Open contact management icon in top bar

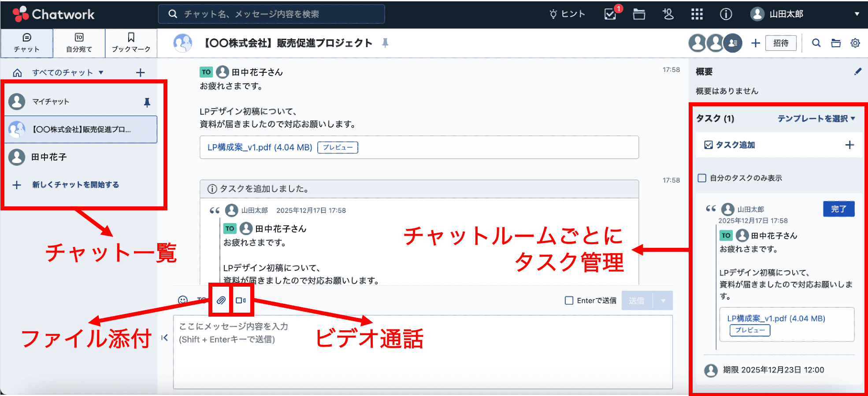tap(668, 14)
